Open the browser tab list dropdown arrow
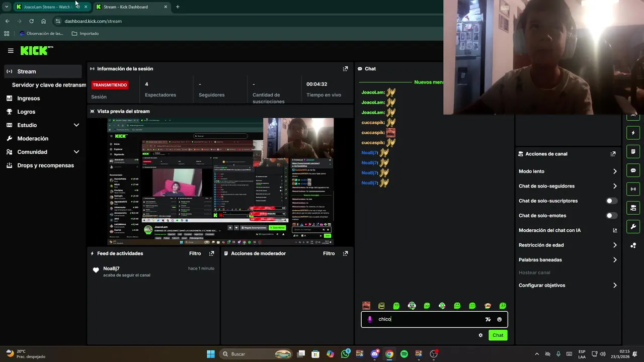 coord(7,7)
